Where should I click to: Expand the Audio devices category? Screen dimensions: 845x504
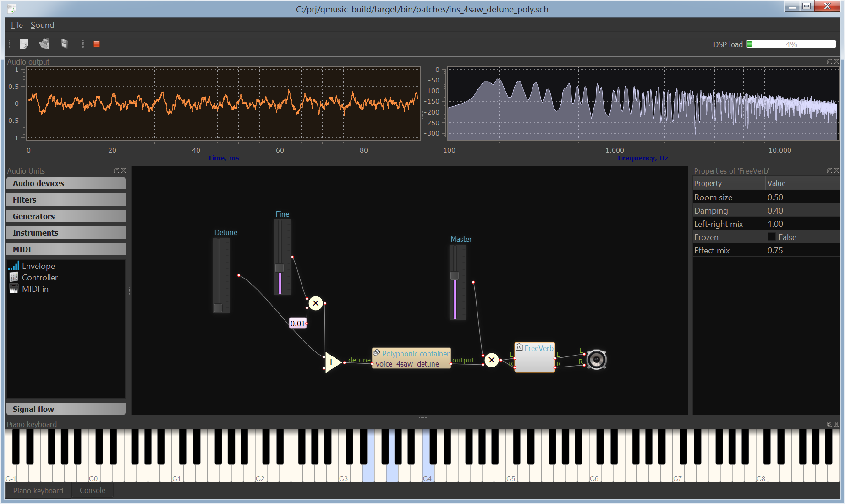click(x=66, y=183)
